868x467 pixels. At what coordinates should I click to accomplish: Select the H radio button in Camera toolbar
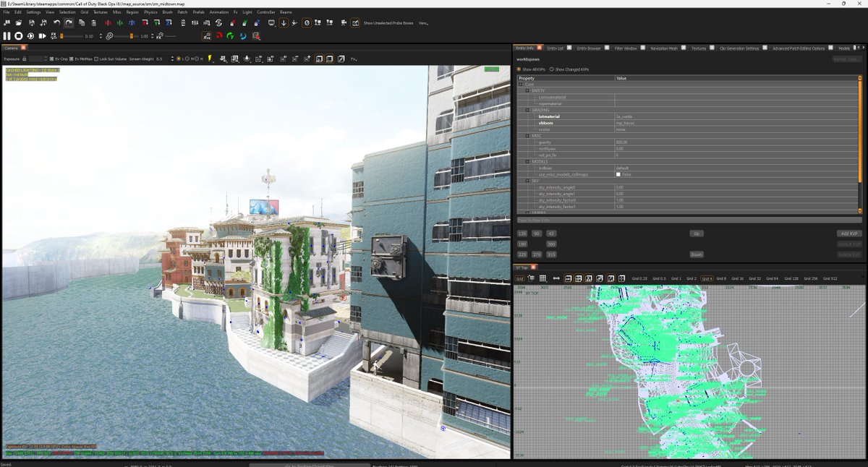[x=196, y=59]
